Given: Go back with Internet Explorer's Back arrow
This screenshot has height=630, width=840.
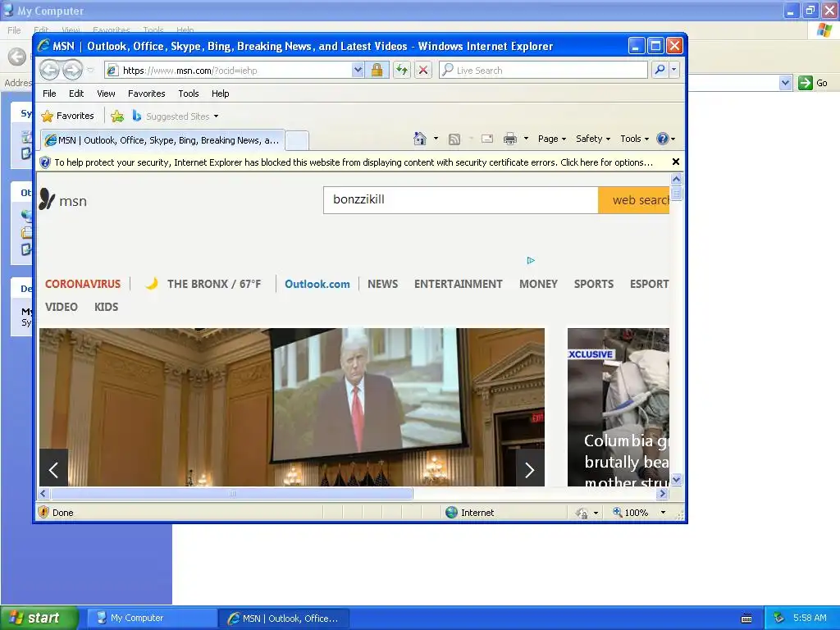Looking at the screenshot, I should coord(49,70).
